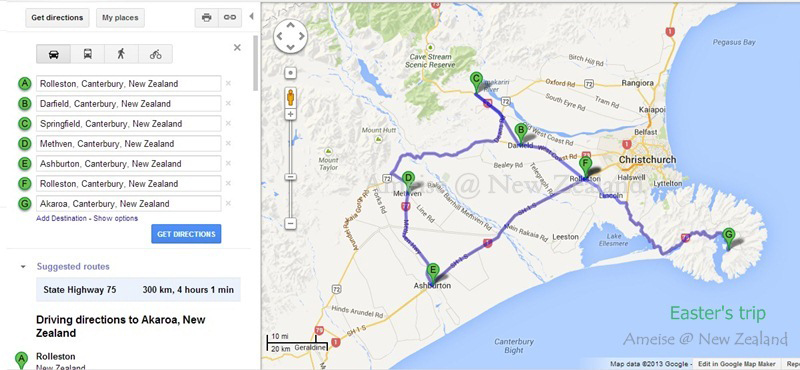800x370 pixels.
Task: Remove the Akaroa destination with its x
Action: 228,204
